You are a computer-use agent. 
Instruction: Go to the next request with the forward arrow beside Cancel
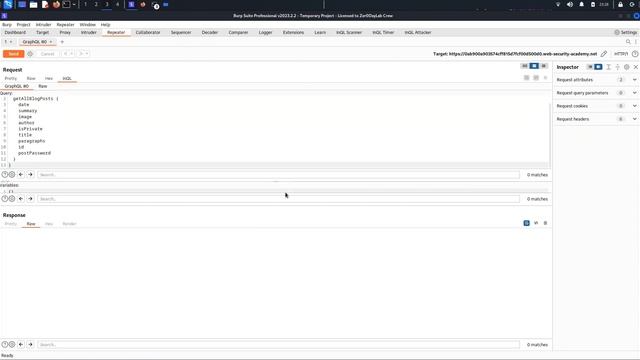coord(81,54)
